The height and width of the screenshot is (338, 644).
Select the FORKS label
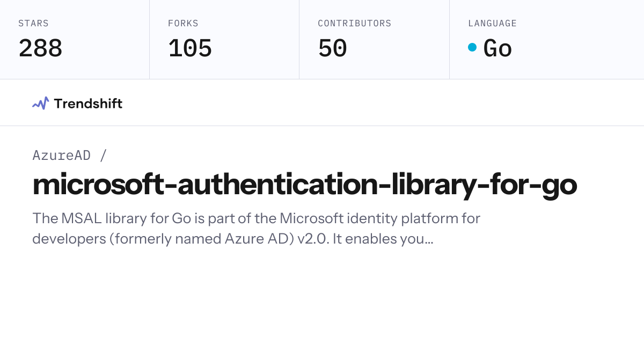(183, 24)
